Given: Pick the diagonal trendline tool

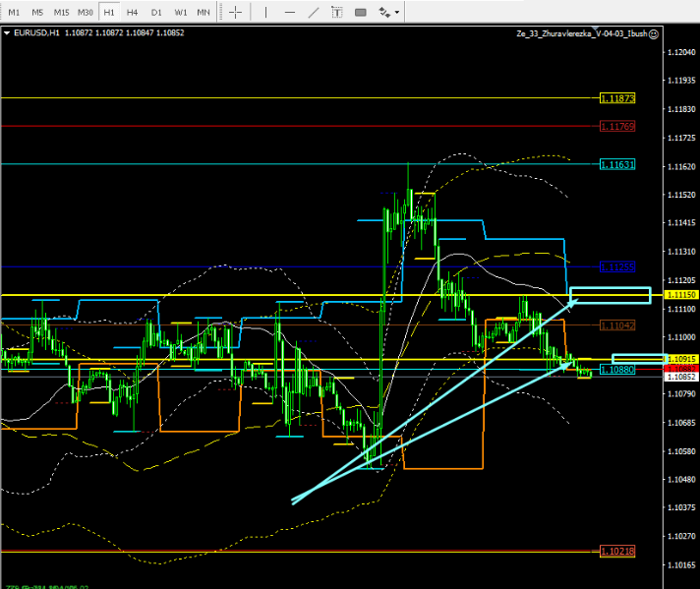Looking at the screenshot, I should [x=312, y=12].
